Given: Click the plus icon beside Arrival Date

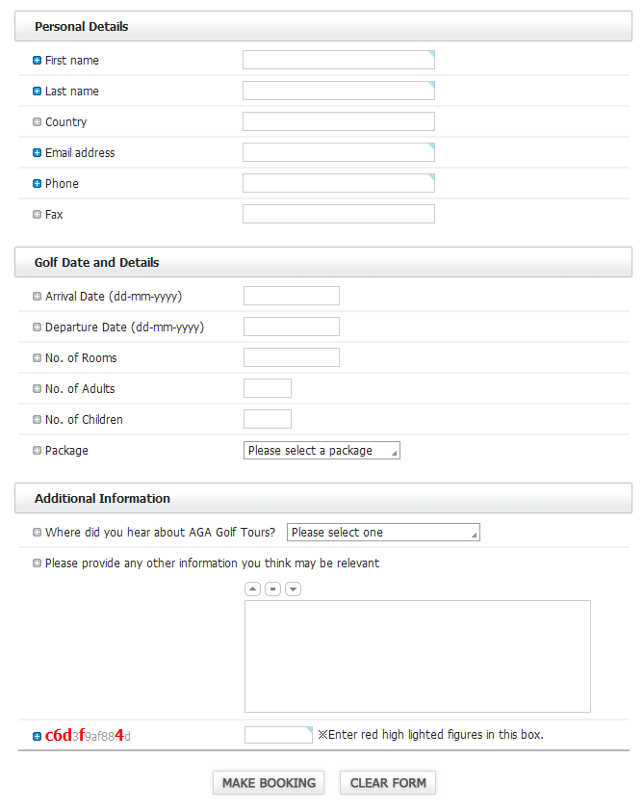Looking at the screenshot, I should click(x=38, y=297).
